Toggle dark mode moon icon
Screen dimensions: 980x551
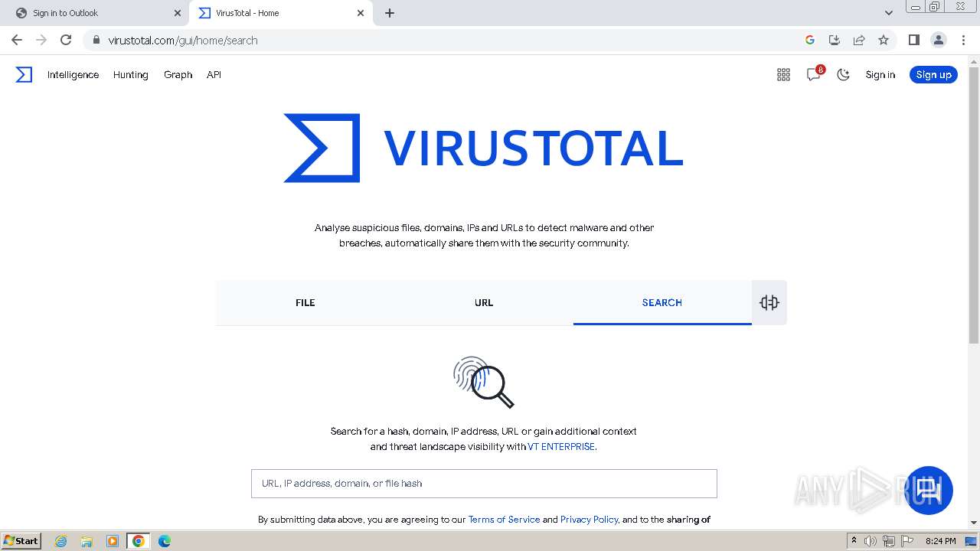[843, 74]
